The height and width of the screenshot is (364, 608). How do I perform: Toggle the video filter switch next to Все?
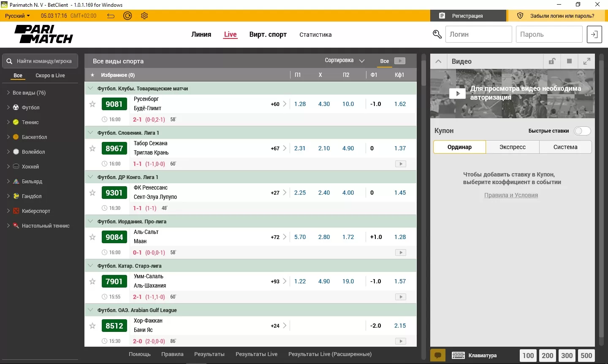pos(399,61)
